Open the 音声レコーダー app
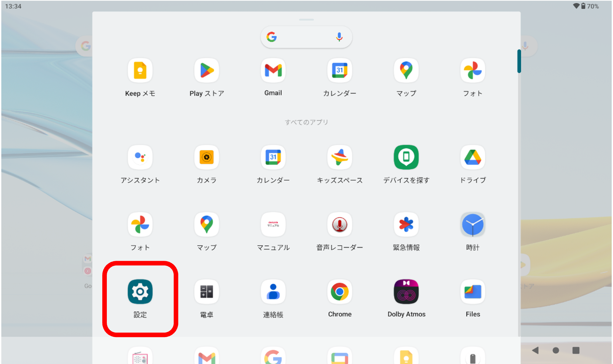Viewport: 613px width, 364px height. pyautogui.click(x=340, y=224)
